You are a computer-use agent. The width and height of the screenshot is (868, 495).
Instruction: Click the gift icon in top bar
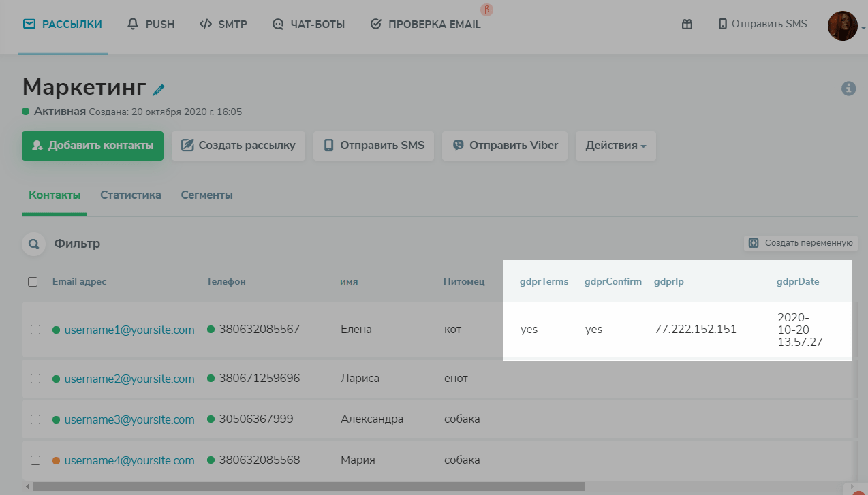[687, 25]
